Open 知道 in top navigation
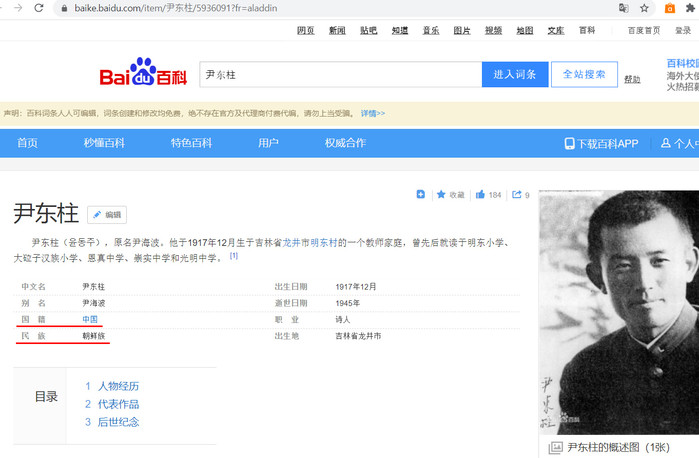Viewport: 699px width, 458px height. point(400,30)
